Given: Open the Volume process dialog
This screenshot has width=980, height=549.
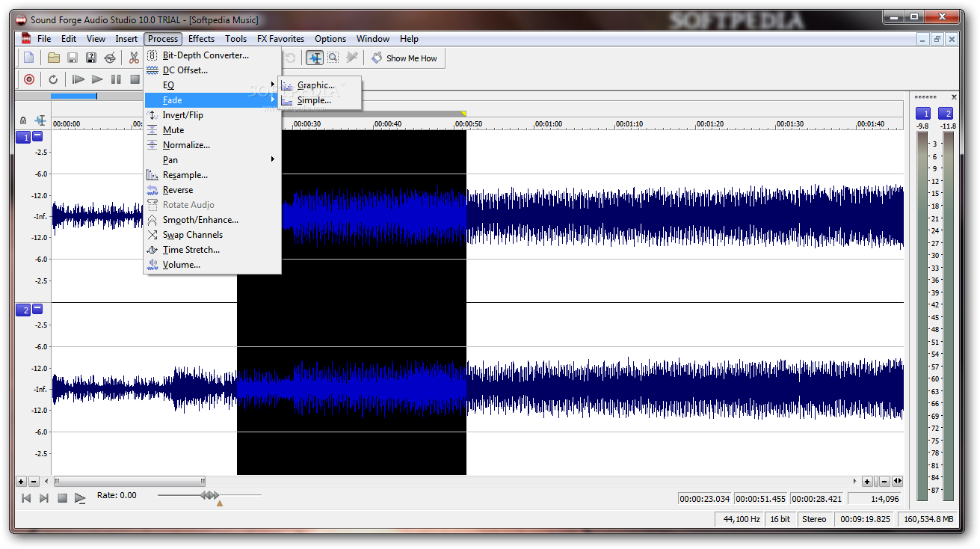Looking at the screenshot, I should [212, 265].
